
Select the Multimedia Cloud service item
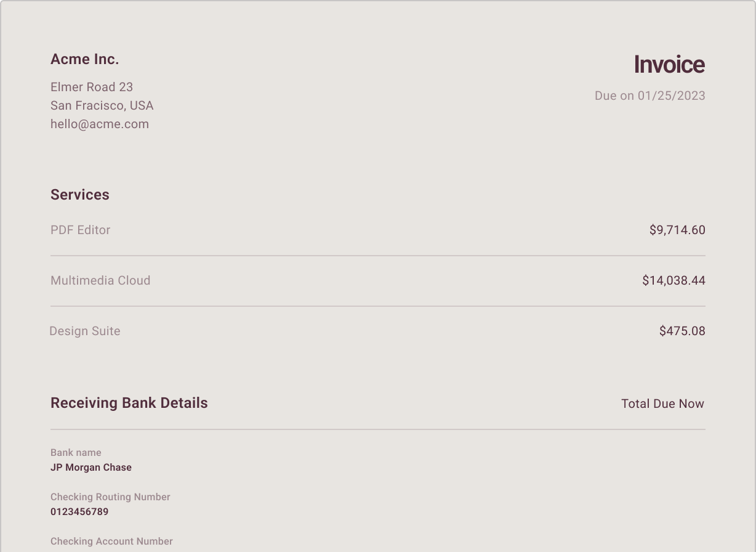click(100, 280)
